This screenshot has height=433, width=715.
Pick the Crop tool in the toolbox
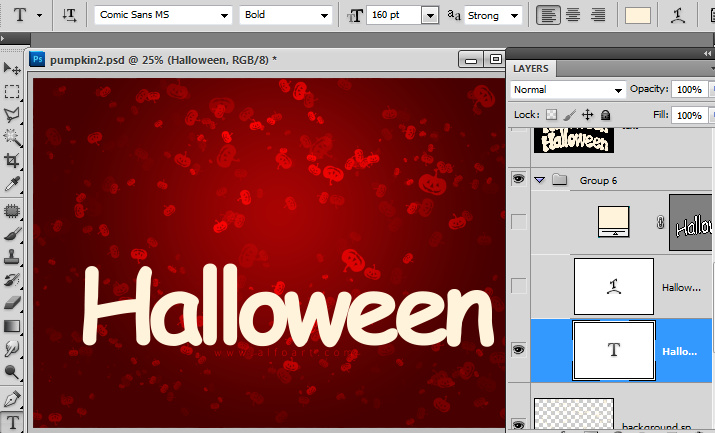point(12,160)
